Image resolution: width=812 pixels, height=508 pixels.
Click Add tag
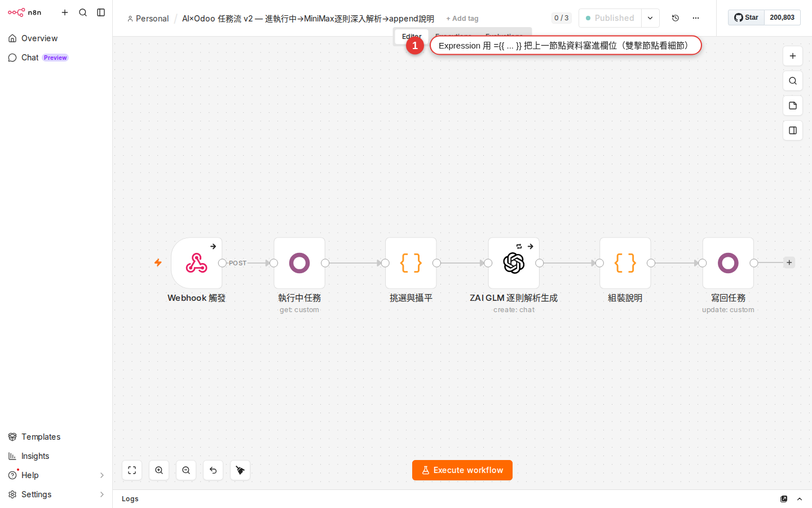(x=462, y=19)
